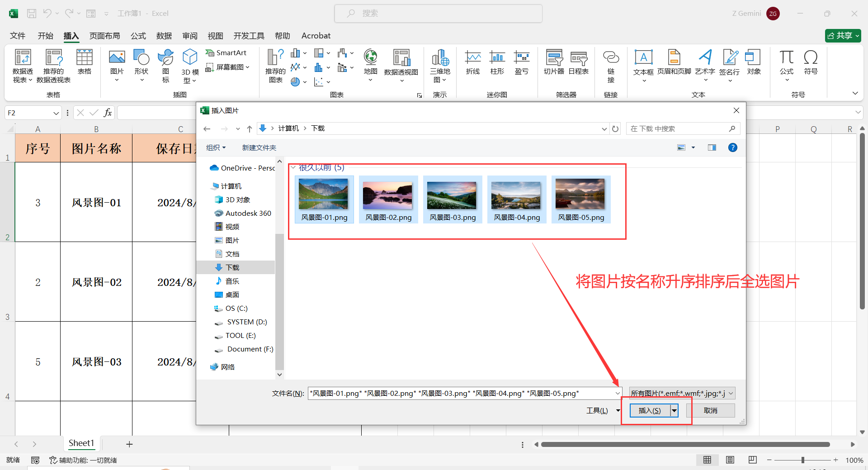
Task: Insert a 链接 hyperlink
Action: [x=611, y=63]
